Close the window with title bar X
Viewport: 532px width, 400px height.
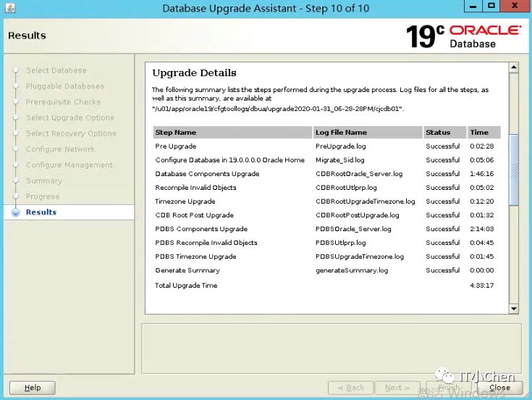515,6
